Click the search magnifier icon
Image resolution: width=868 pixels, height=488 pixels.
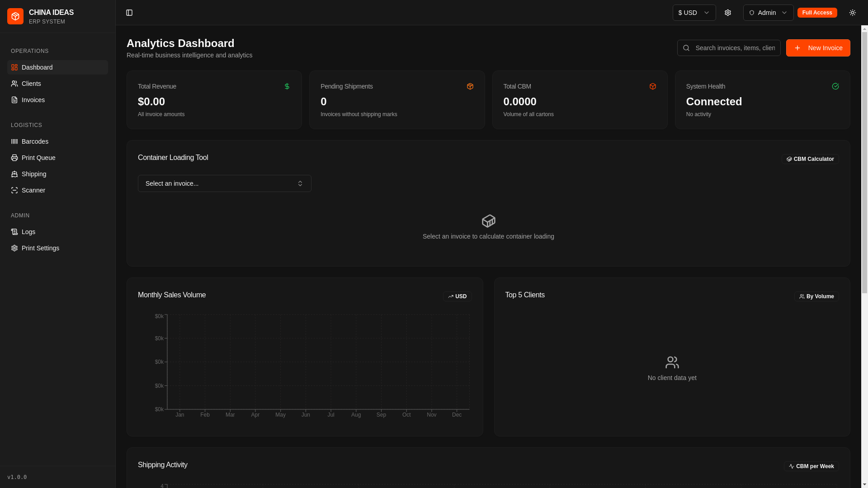[686, 48]
